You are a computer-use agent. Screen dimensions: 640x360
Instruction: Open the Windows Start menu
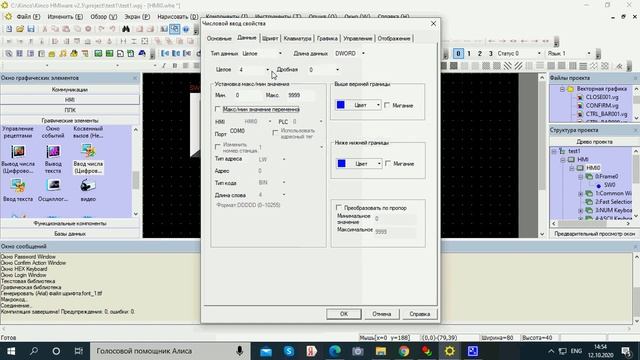pos(11,351)
